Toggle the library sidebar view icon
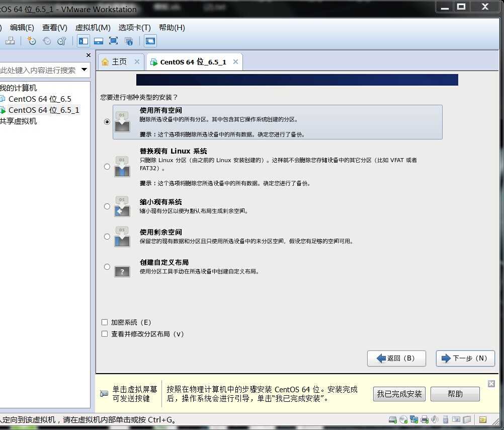The height and width of the screenshot is (430, 504). tap(83, 41)
